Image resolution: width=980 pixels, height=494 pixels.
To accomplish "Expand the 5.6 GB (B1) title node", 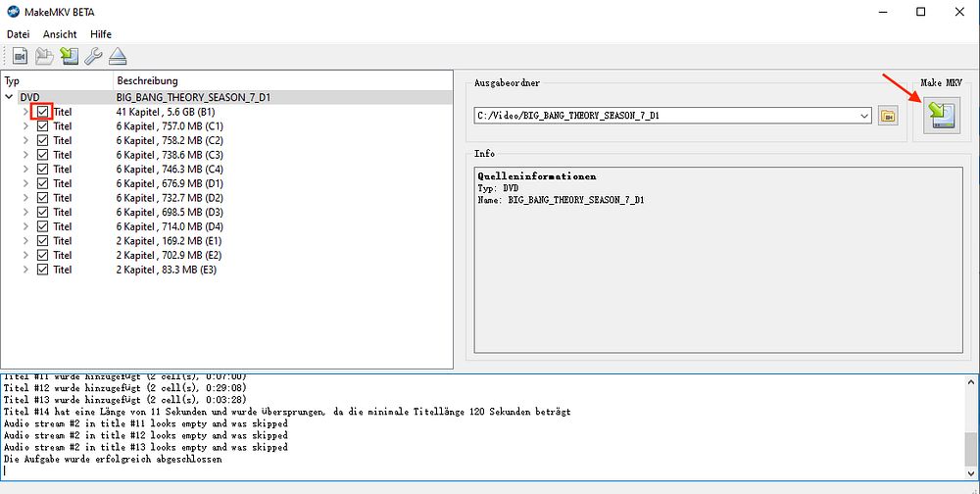I will pos(25,112).
